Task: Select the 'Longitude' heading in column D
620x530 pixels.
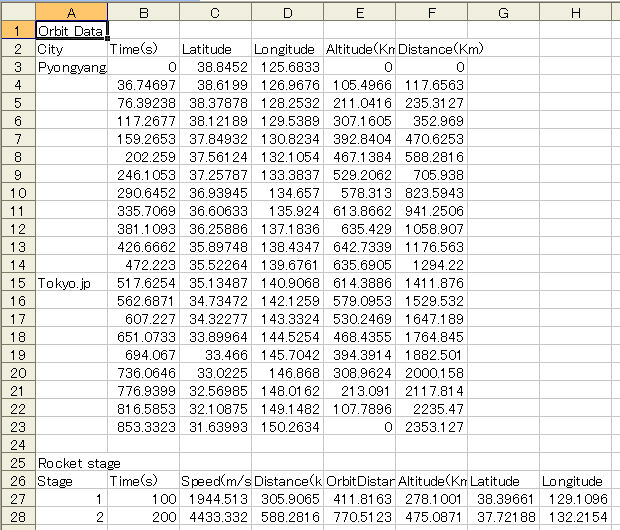Action: [x=287, y=48]
